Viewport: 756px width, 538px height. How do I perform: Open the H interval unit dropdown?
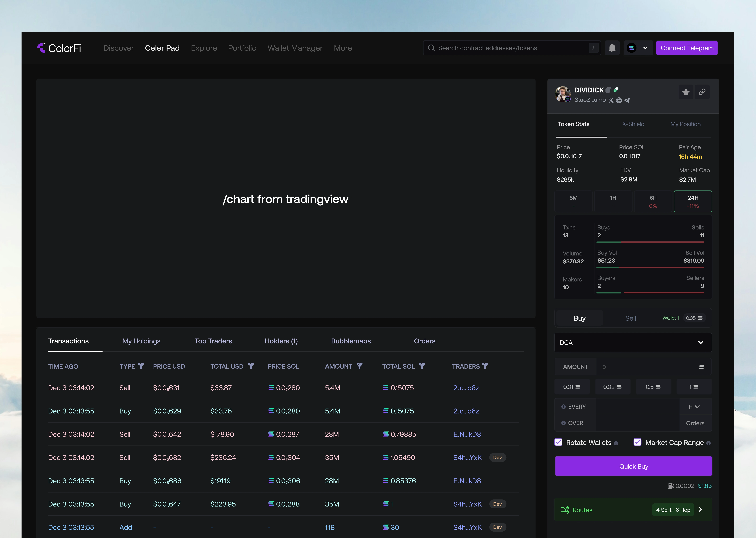[694, 407]
